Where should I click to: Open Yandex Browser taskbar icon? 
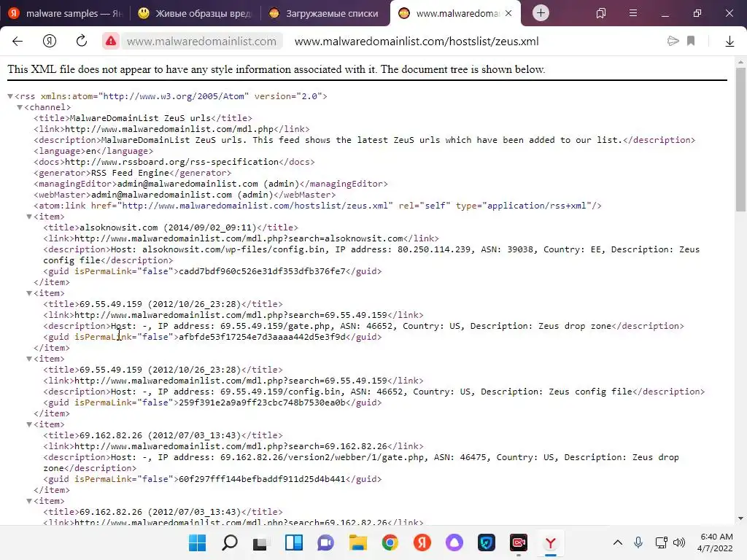(551, 542)
